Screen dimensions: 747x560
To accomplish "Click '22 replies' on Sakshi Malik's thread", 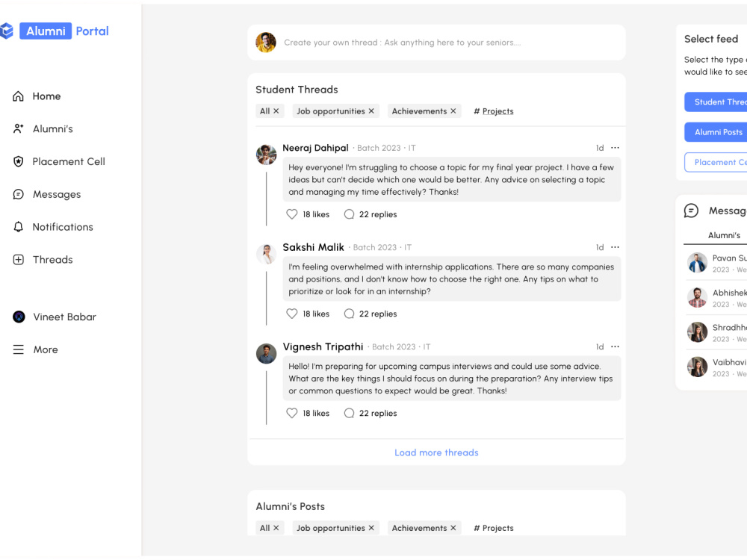I will pyautogui.click(x=378, y=314).
